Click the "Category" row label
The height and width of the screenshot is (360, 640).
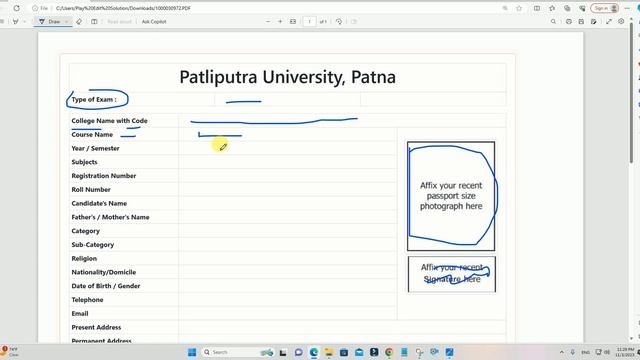(86, 231)
